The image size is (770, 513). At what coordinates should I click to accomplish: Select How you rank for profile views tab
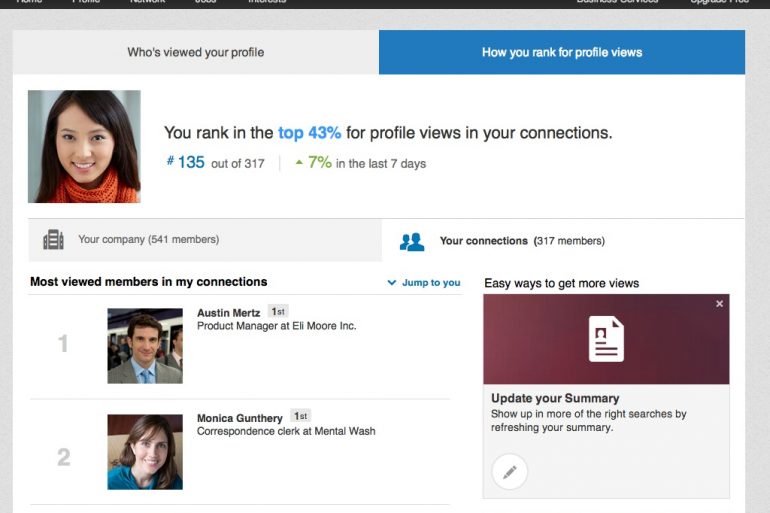pyautogui.click(x=562, y=52)
